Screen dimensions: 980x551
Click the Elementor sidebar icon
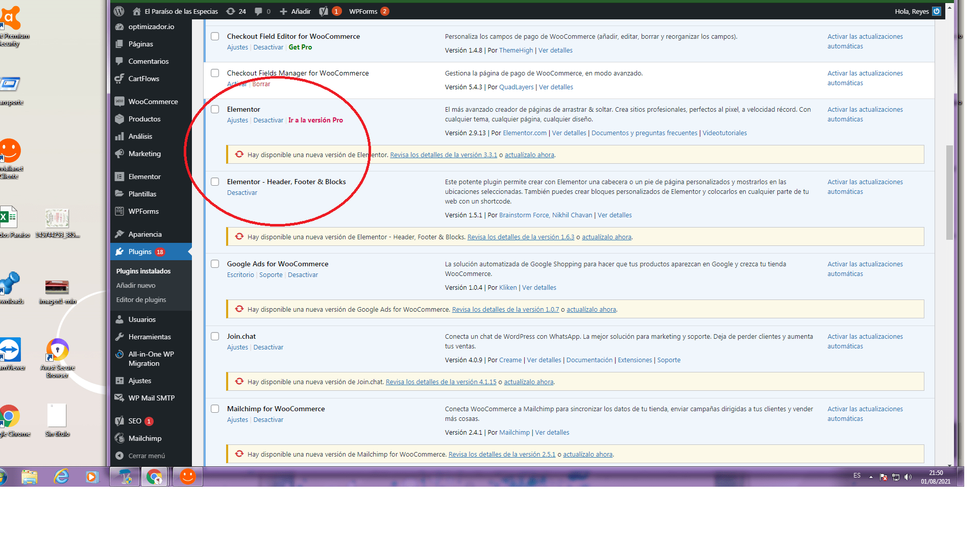(x=119, y=177)
